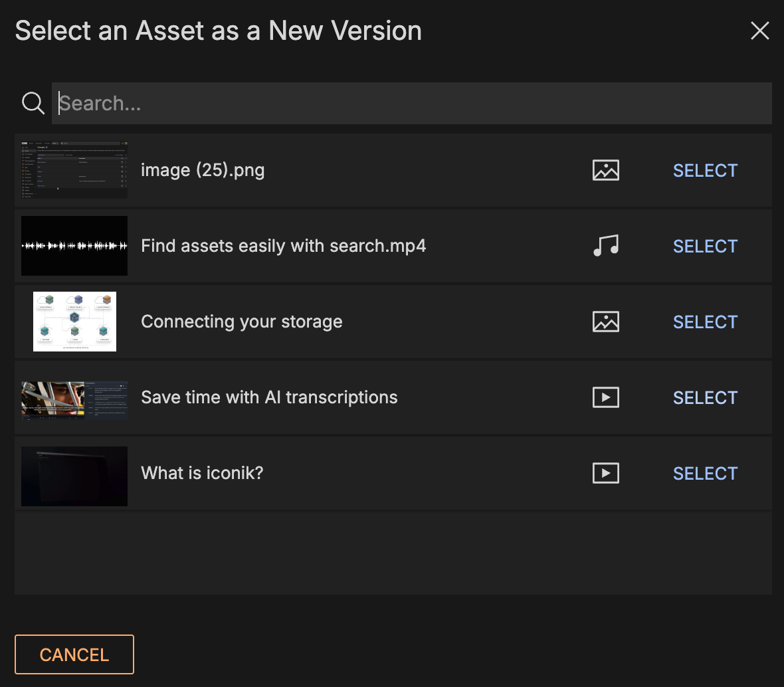Choose SELECT beside Save time with AI transcriptions
The image size is (784, 687).
tap(705, 398)
